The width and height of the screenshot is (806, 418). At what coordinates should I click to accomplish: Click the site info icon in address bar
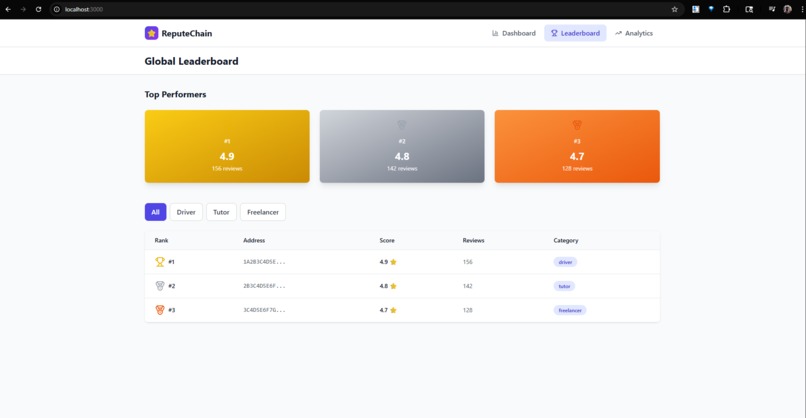click(57, 9)
